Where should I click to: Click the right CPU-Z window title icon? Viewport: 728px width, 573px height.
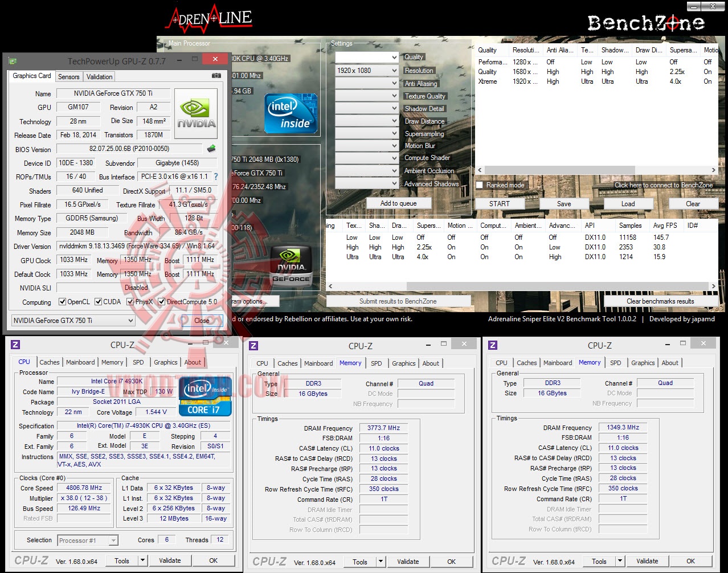point(493,345)
